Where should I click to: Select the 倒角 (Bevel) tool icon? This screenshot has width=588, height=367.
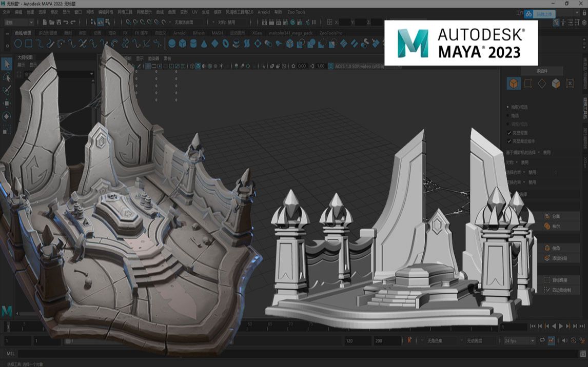pos(546,248)
